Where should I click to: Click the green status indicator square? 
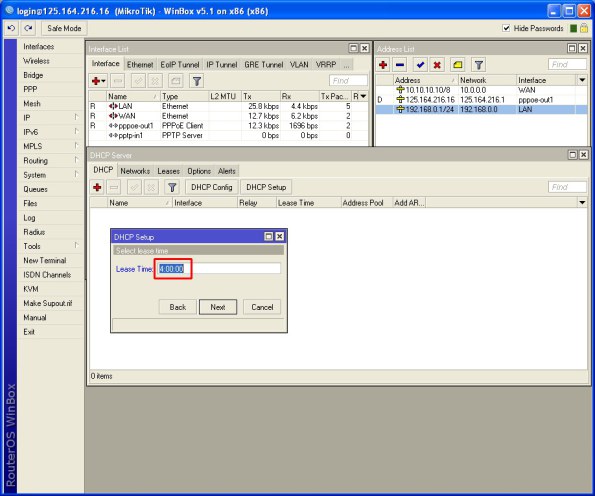[x=573, y=28]
